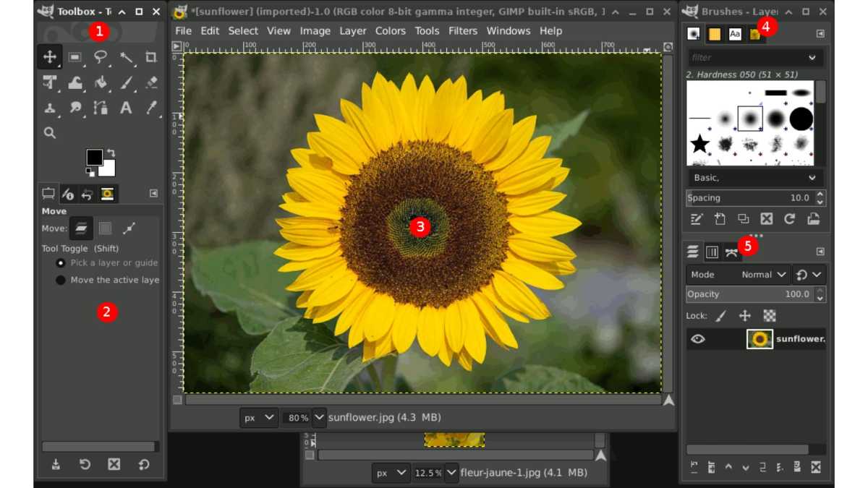The height and width of the screenshot is (488, 868).
Task: Select the Smudge tool
Action: 75,108
